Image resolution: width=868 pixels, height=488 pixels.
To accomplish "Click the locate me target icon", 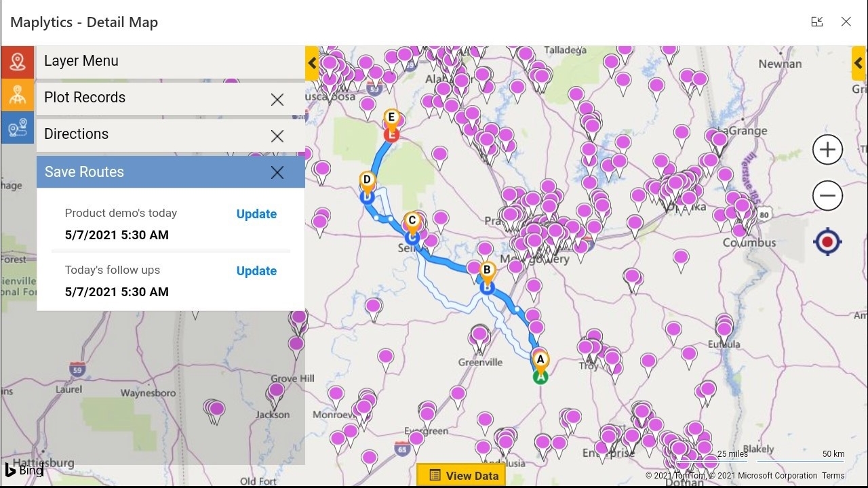I will [827, 242].
